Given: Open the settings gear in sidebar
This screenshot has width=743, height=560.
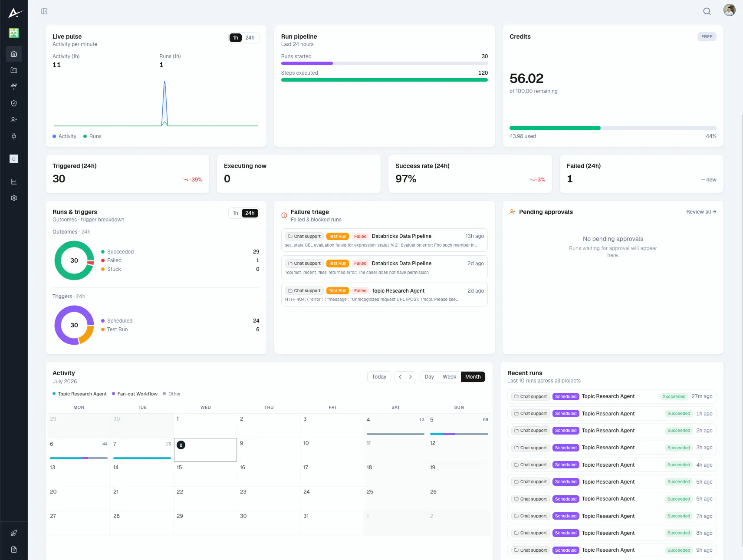Looking at the screenshot, I should coord(14,198).
